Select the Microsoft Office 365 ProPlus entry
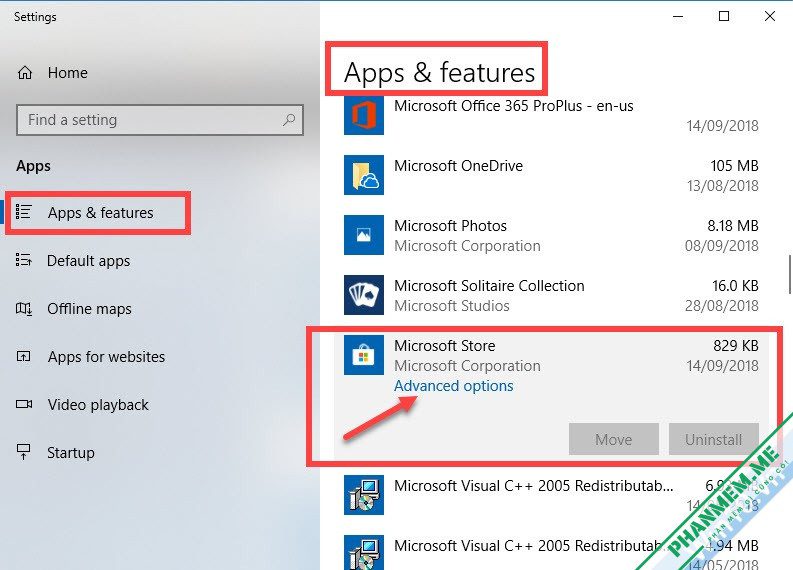The width and height of the screenshot is (793, 570). pos(514,106)
